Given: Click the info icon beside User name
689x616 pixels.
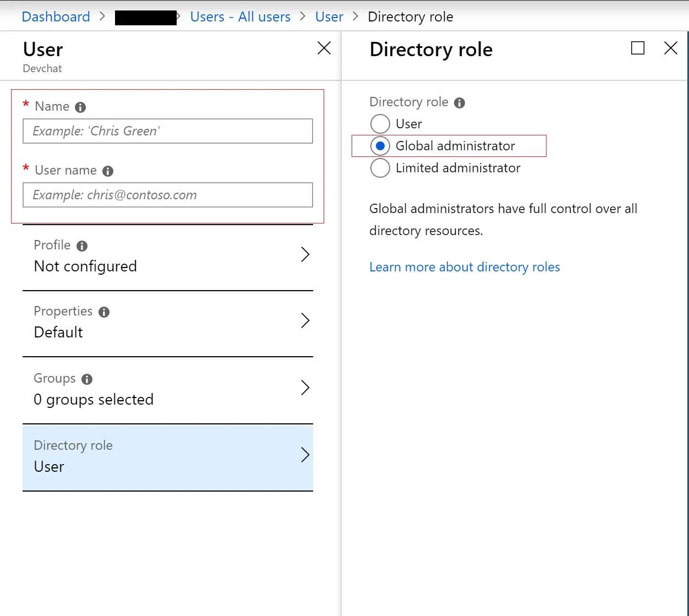Looking at the screenshot, I should point(108,171).
